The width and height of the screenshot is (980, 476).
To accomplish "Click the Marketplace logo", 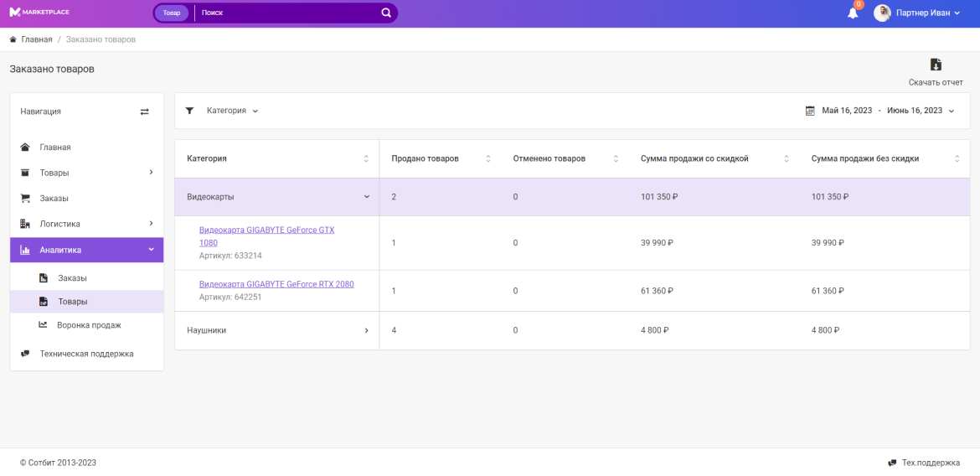I will (x=39, y=13).
